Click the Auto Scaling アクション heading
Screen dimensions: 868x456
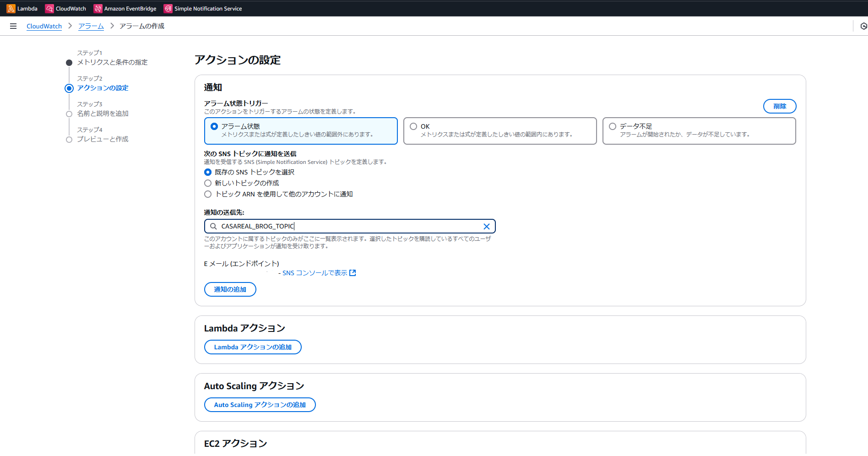[x=254, y=386]
